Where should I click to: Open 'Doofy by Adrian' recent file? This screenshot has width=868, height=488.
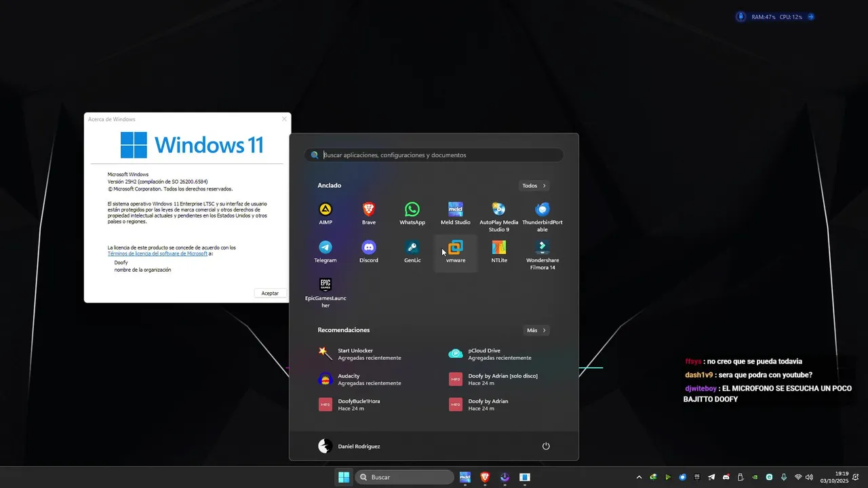click(x=499, y=404)
